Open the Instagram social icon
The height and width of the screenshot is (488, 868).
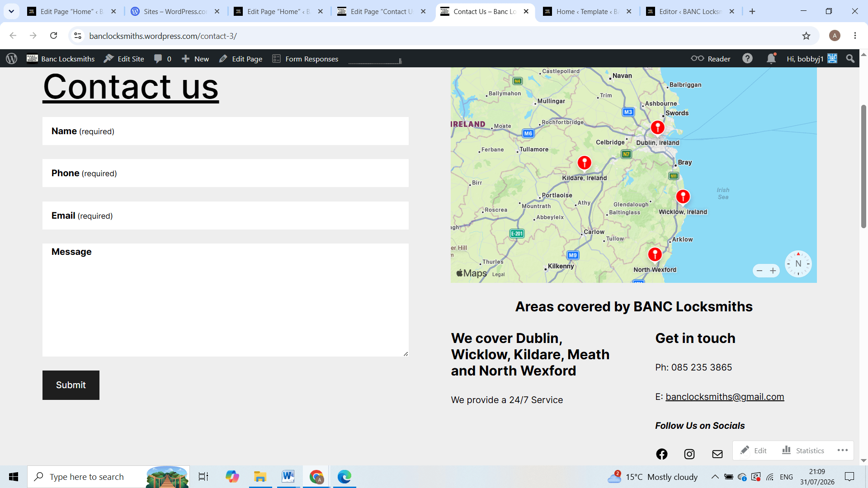pyautogui.click(x=689, y=454)
